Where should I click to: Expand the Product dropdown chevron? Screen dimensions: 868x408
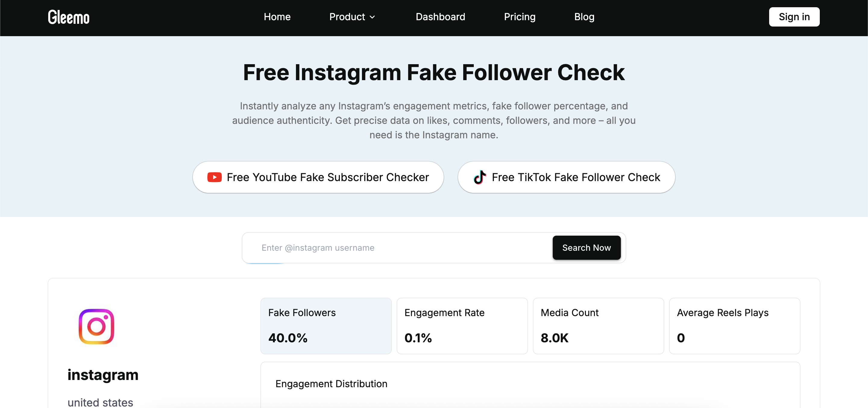(x=372, y=17)
